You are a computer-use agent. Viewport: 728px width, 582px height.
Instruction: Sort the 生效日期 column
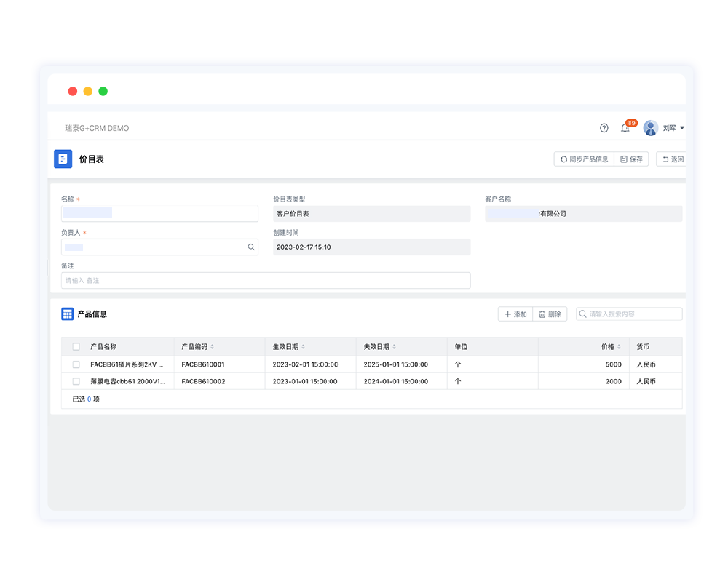(303, 347)
